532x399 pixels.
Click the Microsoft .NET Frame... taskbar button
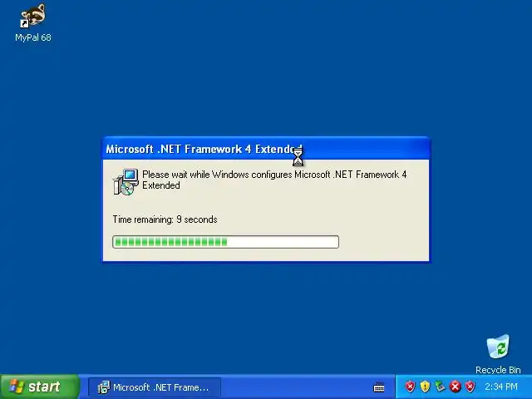point(155,387)
